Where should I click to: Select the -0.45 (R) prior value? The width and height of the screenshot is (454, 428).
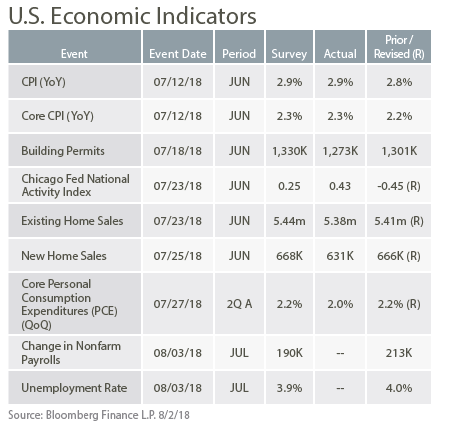click(399, 186)
